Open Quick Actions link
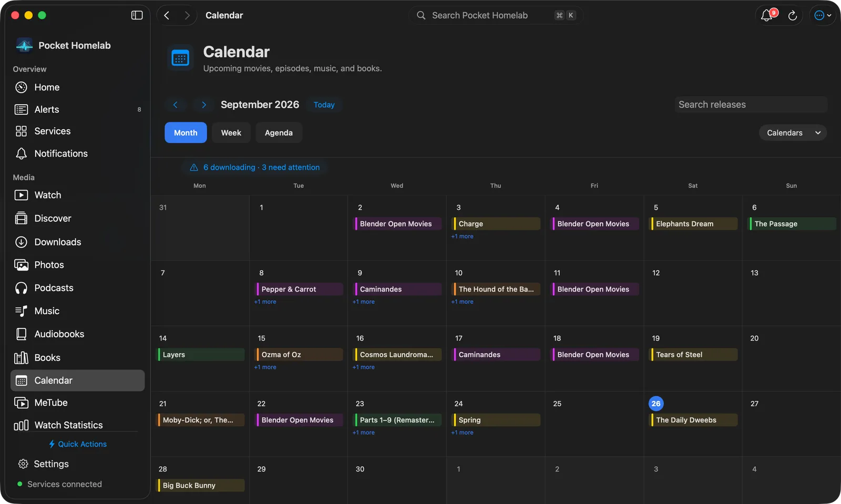The height and width of the screenshot is (504, 841). click(x=77, y=444)
